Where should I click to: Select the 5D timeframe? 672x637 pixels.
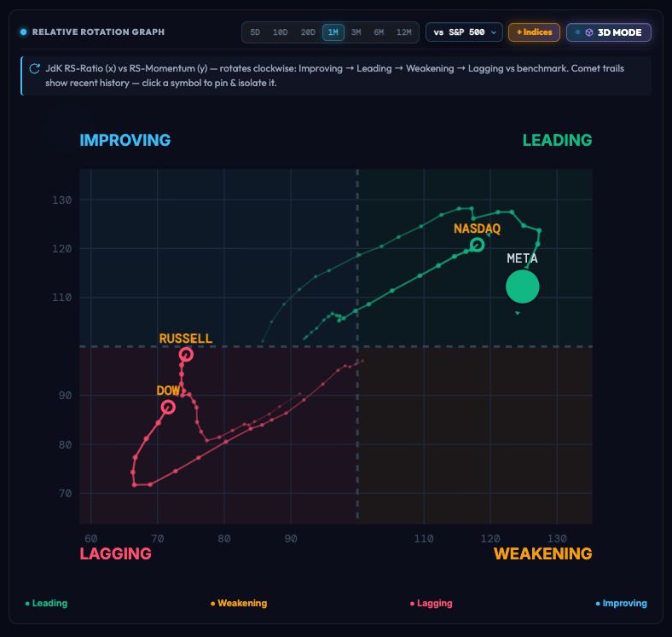255,32
